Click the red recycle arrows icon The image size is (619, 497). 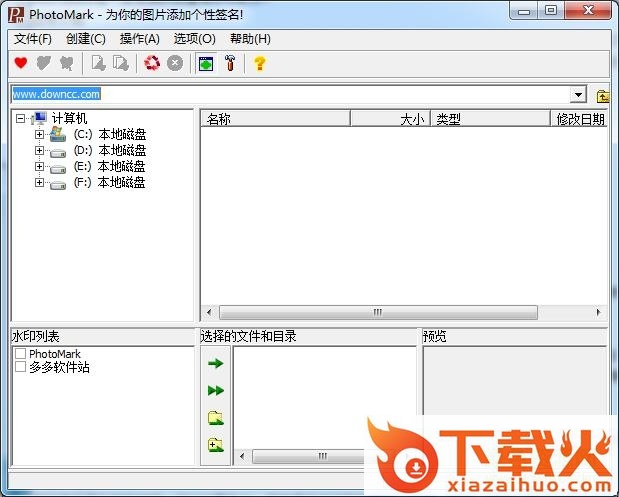pyautogui.click(x=152, y=63)
